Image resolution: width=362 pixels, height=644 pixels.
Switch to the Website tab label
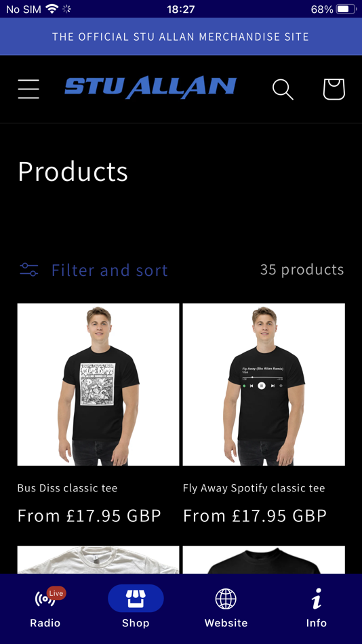tap(226, 623)
